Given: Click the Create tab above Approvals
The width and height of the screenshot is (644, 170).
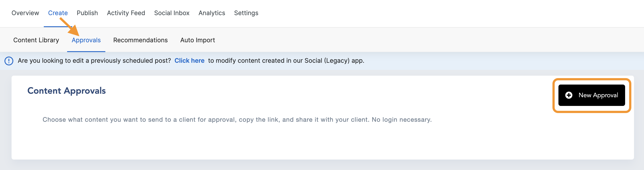Looking at the screenshot, I should [58, 13].
